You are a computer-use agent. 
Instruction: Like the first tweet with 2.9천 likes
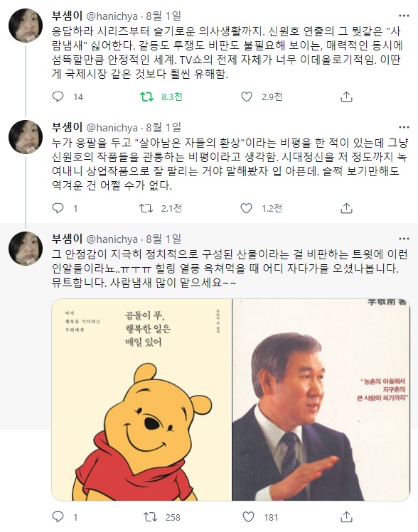247,97
